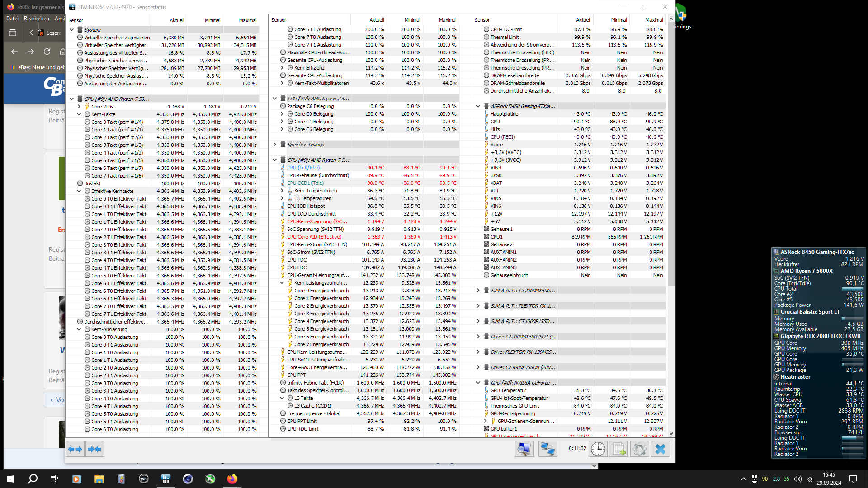Open Firefox from the taskbar

coord(232,479)
